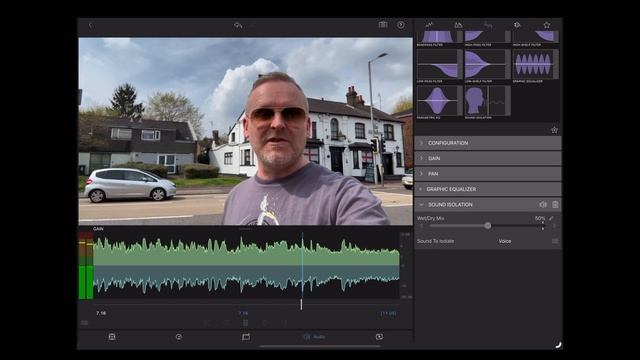This screenshot has height=360, width=640.
Task: Expand the Graphic Equalizer section
Action: pos(488,189)
